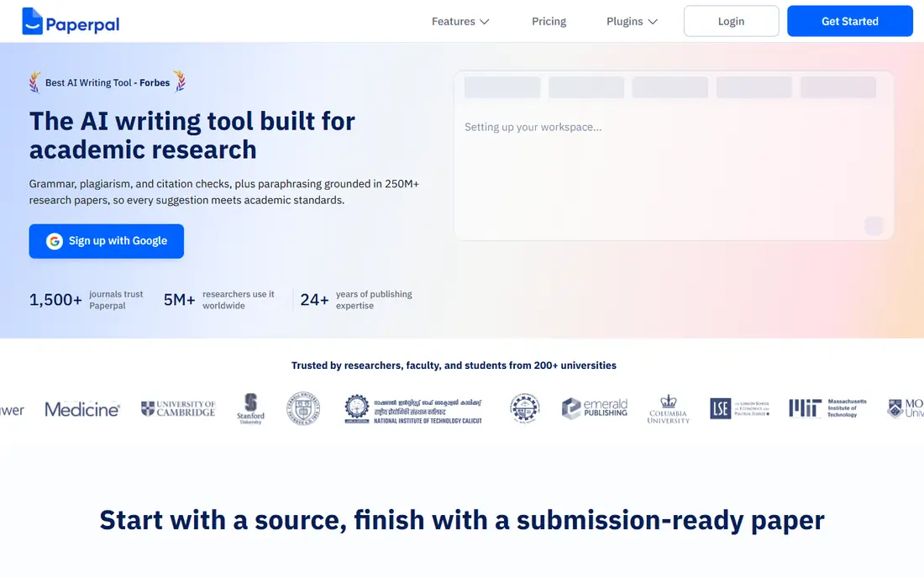This screenshot has width=924, height=578.
Task: Click the Features chevron arrow
Action: 485,22
